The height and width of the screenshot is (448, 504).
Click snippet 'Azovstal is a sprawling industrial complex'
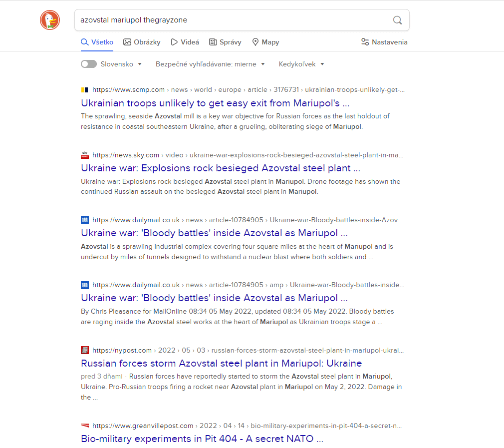[237, 252]
